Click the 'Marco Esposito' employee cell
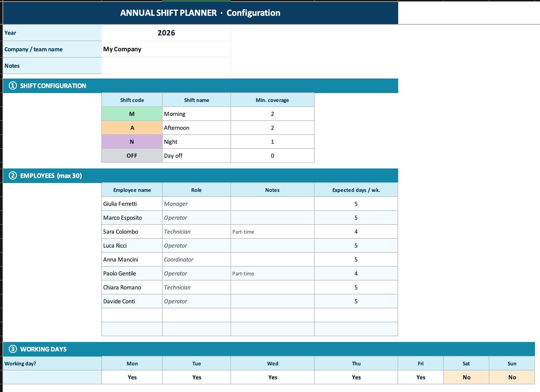Image resolution: width=540 pixels, height=392 pixels. pos(132,218)
